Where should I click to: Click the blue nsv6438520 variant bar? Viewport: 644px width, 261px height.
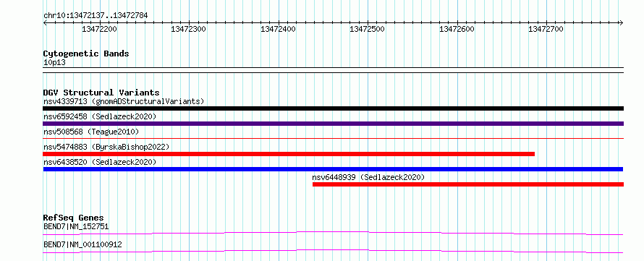click(x=333, y=169)
